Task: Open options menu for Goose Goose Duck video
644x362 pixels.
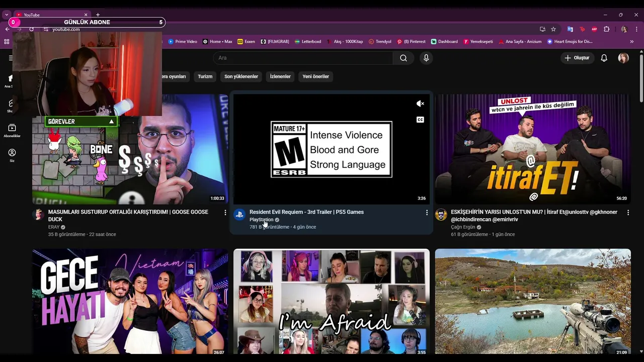Action: [x=225, y=213]
